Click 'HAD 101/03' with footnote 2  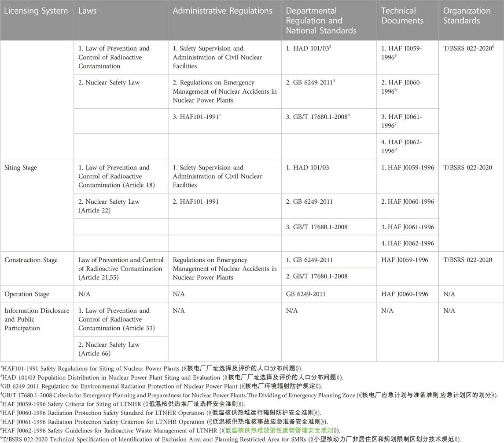pos(309,48)
